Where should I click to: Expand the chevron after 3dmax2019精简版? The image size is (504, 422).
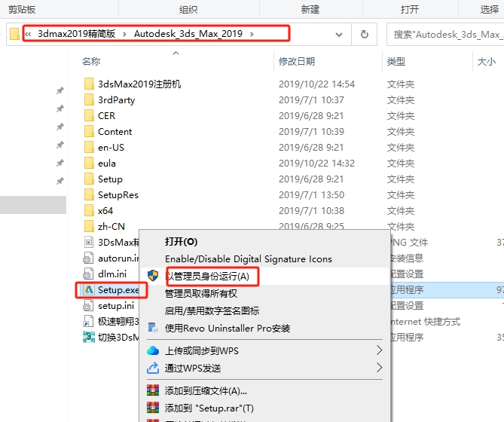(124, 34)
